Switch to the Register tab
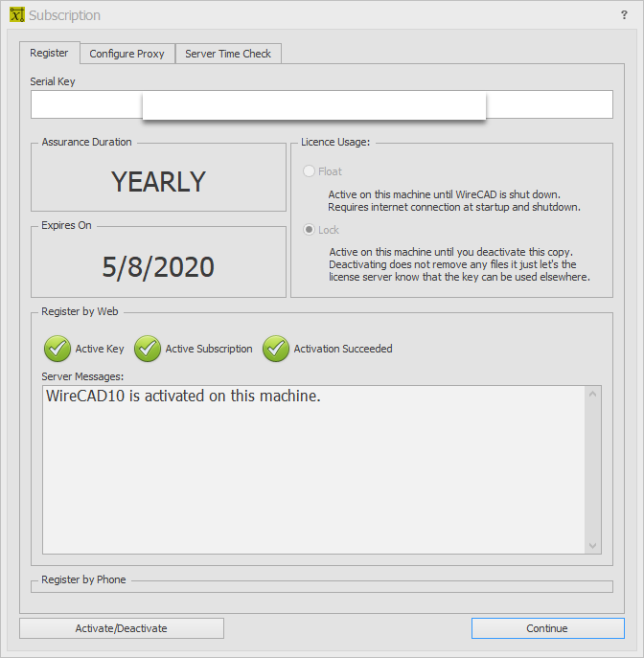 tap(49, 54)
